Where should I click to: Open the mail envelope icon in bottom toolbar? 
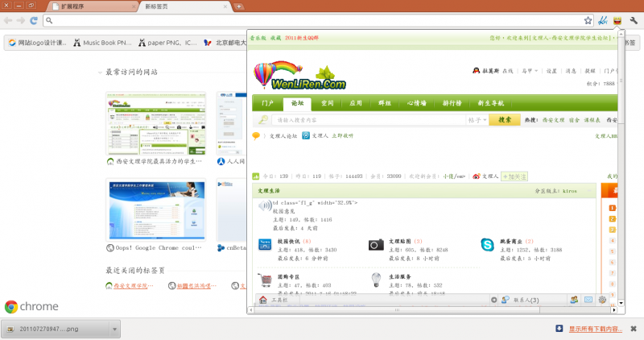(588, 300)
